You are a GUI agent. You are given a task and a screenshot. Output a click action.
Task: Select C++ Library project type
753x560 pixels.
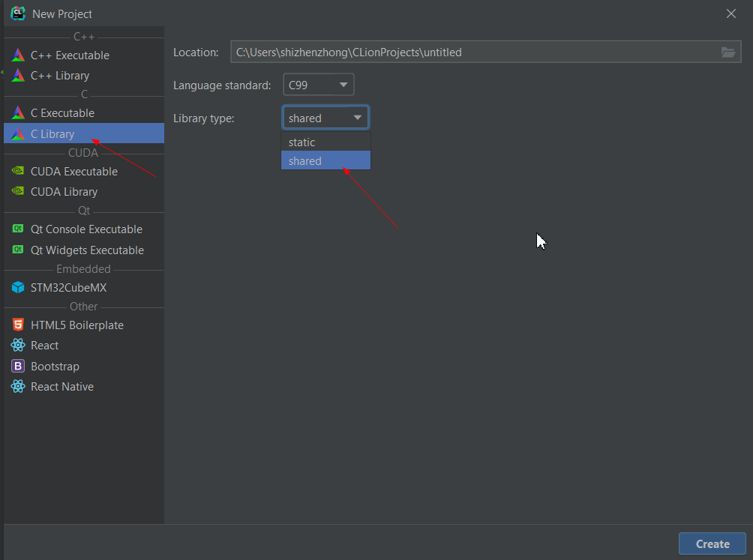(84, 75)
